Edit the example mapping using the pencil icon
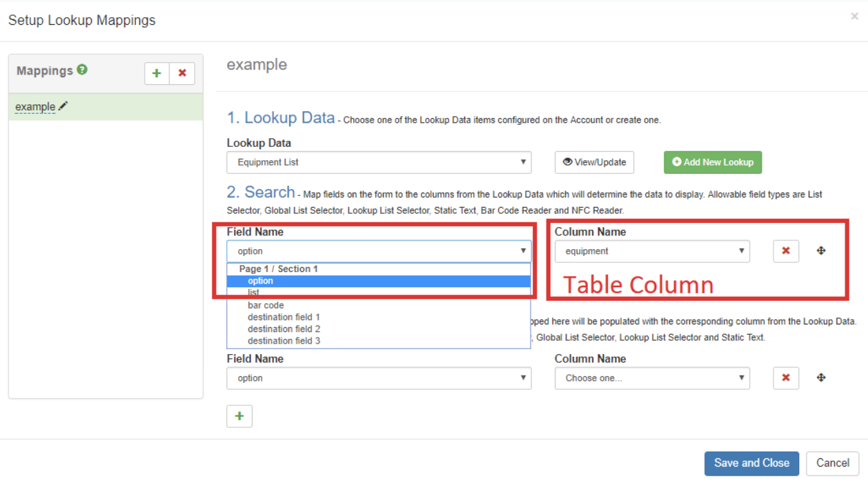Viewport: 868px width, 479px height. point(63,106)
